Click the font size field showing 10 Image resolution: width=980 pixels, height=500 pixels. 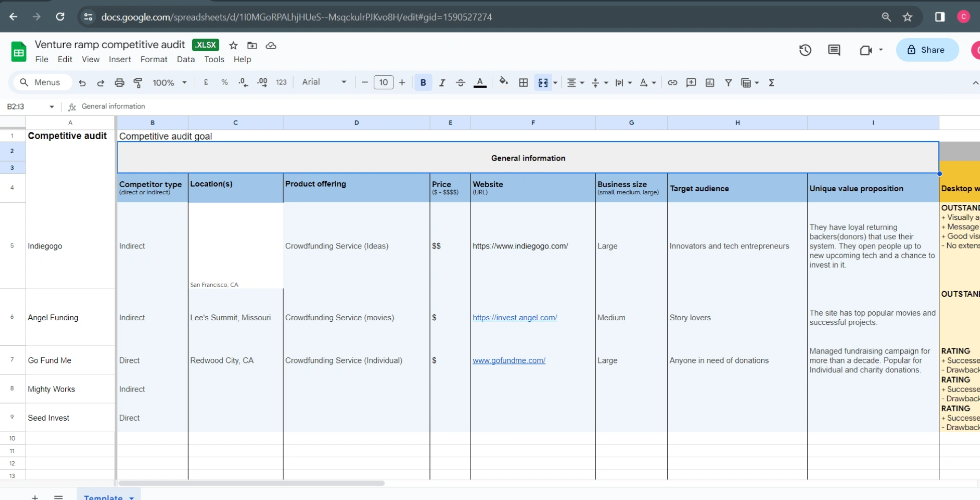pos(383,82)
